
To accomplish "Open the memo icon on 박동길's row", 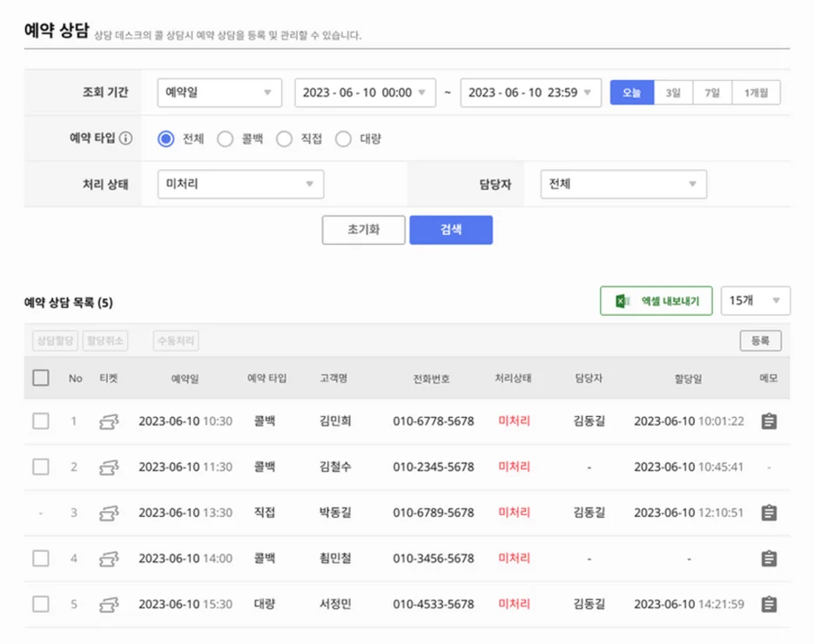I will tap(768, 513).
